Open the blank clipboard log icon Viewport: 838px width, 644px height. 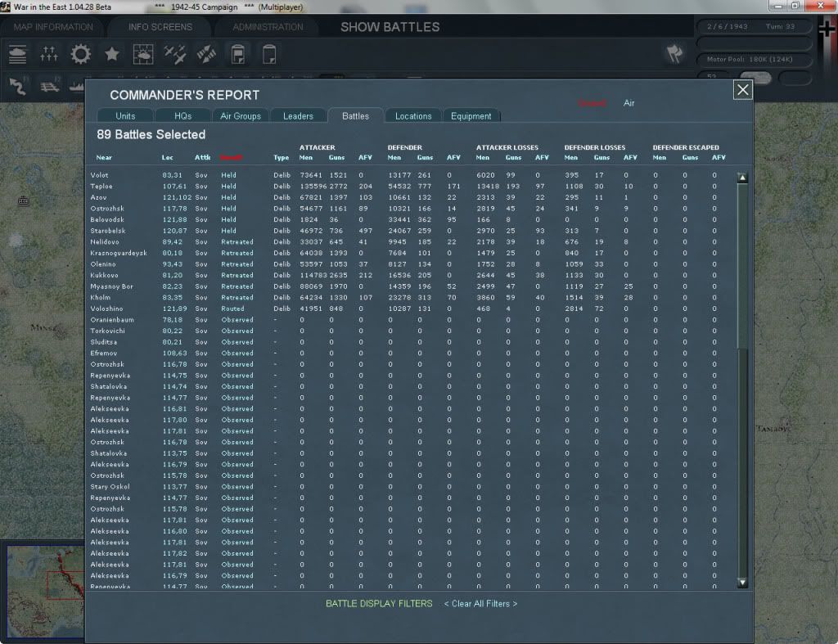269,54
